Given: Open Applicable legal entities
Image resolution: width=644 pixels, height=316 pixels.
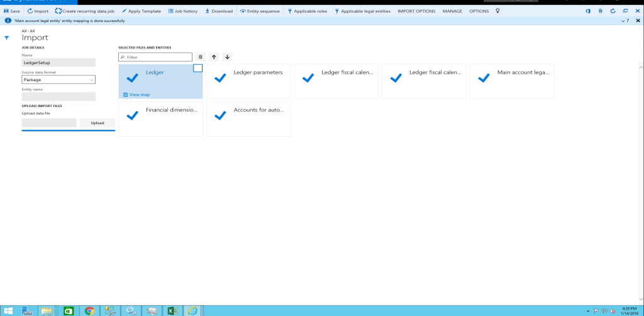Looking at the screenshot, I should pyautogui.click(x=363, y=11).
